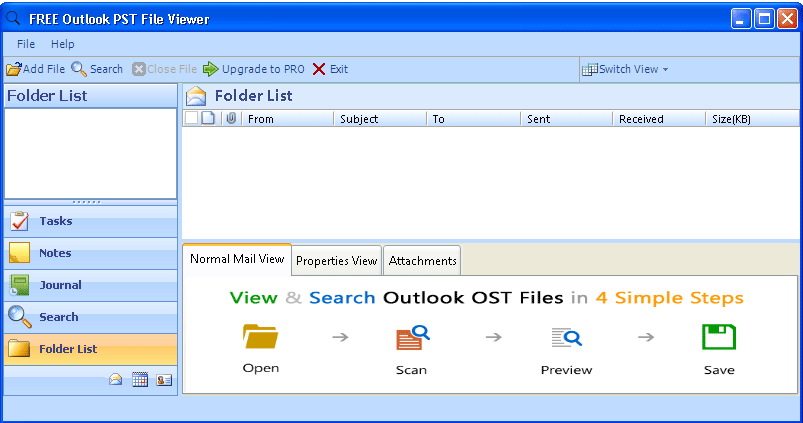Select Search in the navigation pane
This screenshot has height=423, width=803.
tap(91, 317)
